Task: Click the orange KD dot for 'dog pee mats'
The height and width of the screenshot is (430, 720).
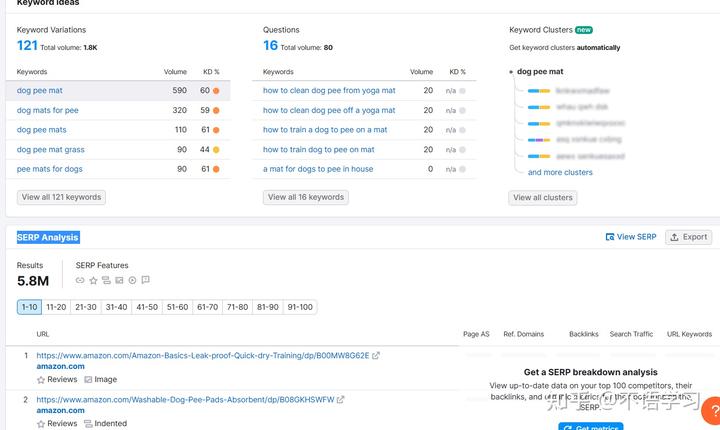Action: click(216, 130)
